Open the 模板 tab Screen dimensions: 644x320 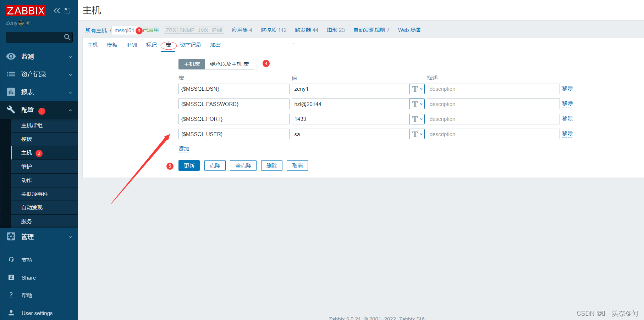point(112,45)
